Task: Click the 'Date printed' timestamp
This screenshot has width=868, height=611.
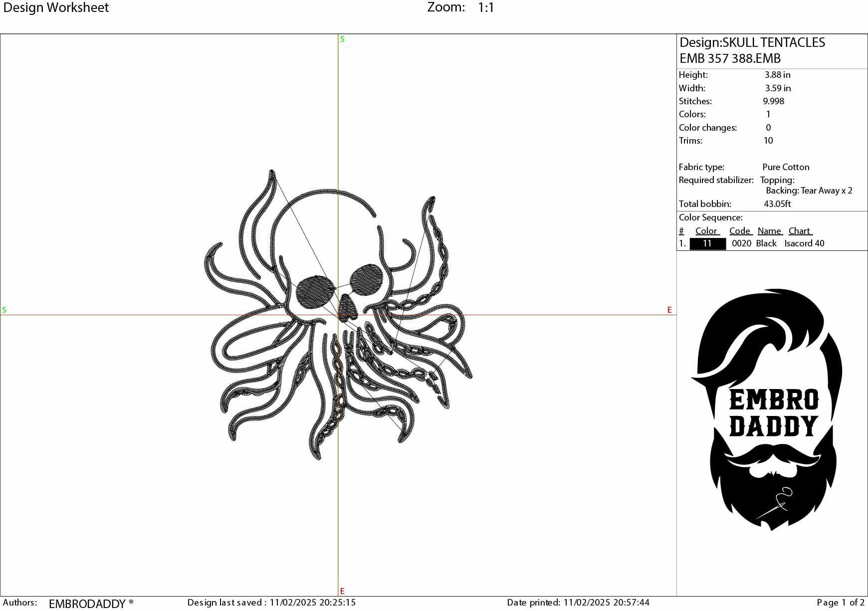Action: tap(578, 603)
